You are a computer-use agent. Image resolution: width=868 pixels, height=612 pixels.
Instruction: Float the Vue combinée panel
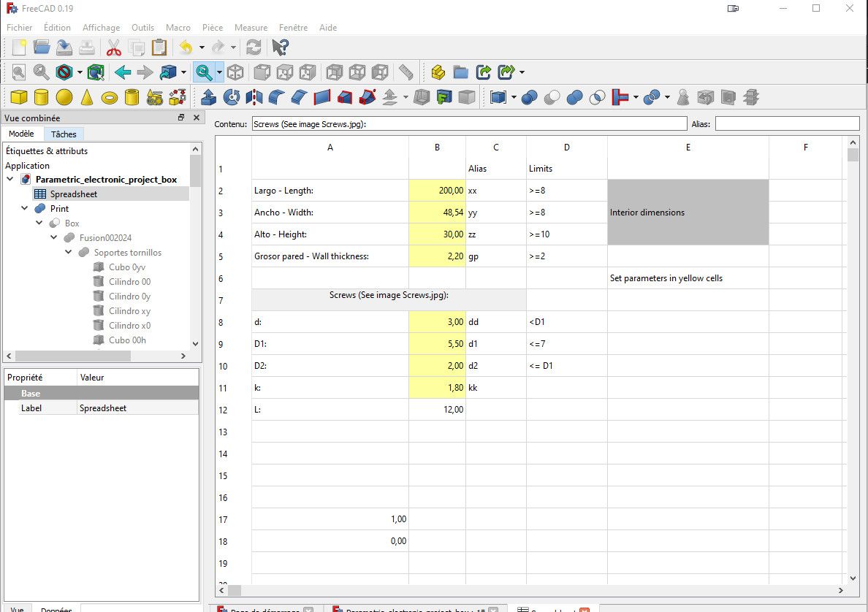point(181,118)
